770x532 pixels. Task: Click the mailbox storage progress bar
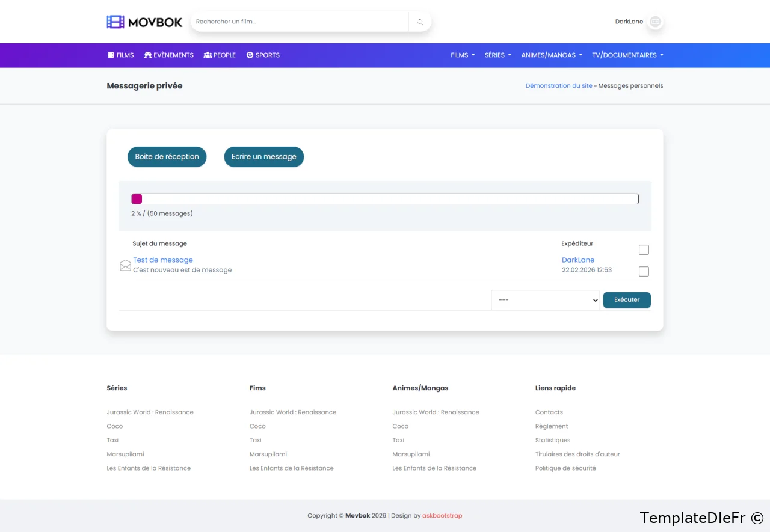coord(384,199)
